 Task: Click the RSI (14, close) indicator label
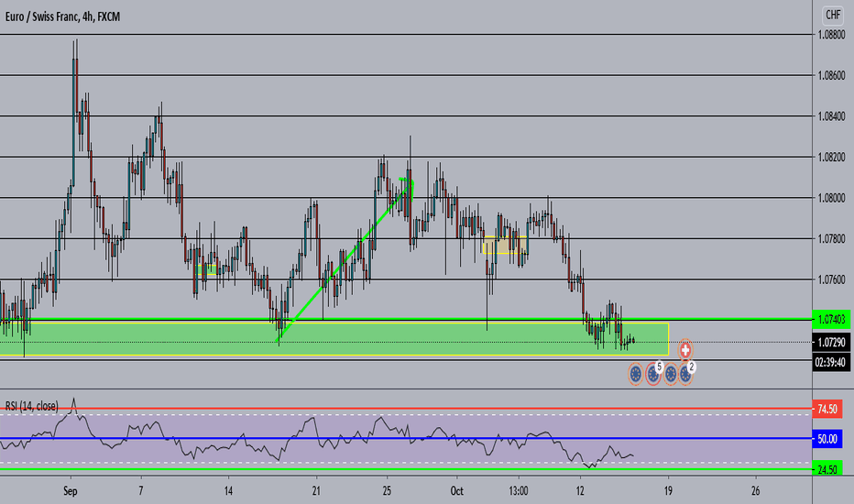(x=31, y=406)
